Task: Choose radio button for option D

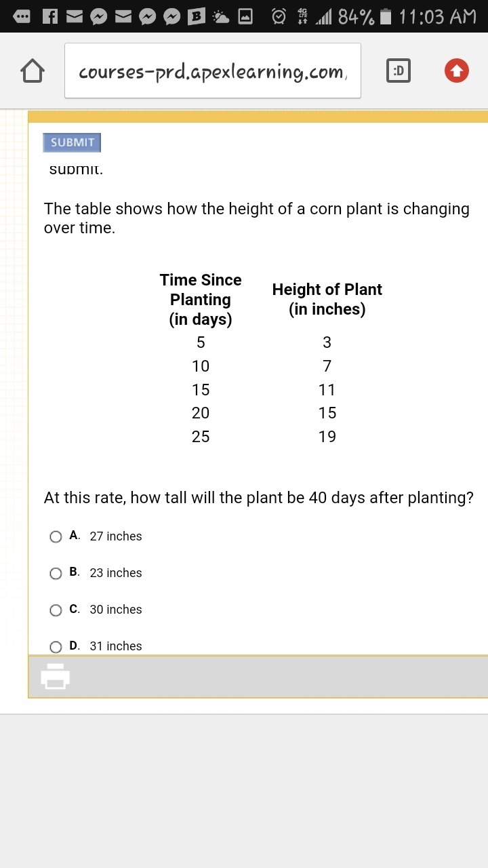Action: pyautogui.click(x=56, y=646)
